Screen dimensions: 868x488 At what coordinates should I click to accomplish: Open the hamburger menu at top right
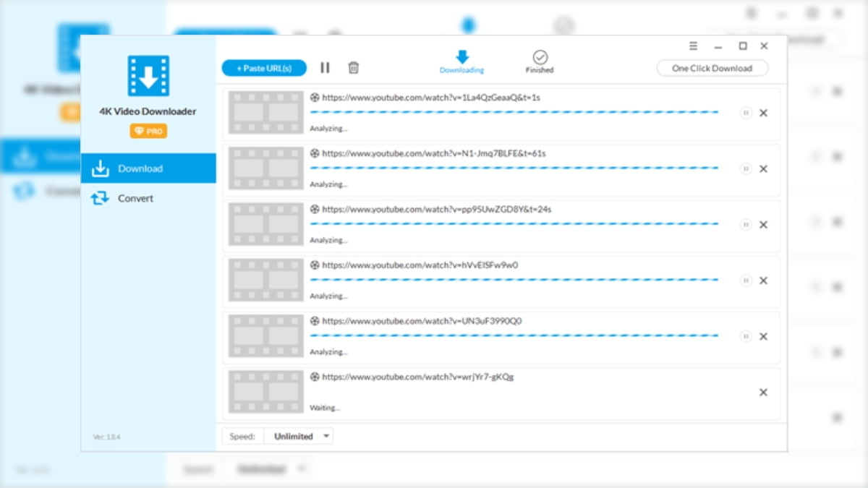click(x=693, y=46)
